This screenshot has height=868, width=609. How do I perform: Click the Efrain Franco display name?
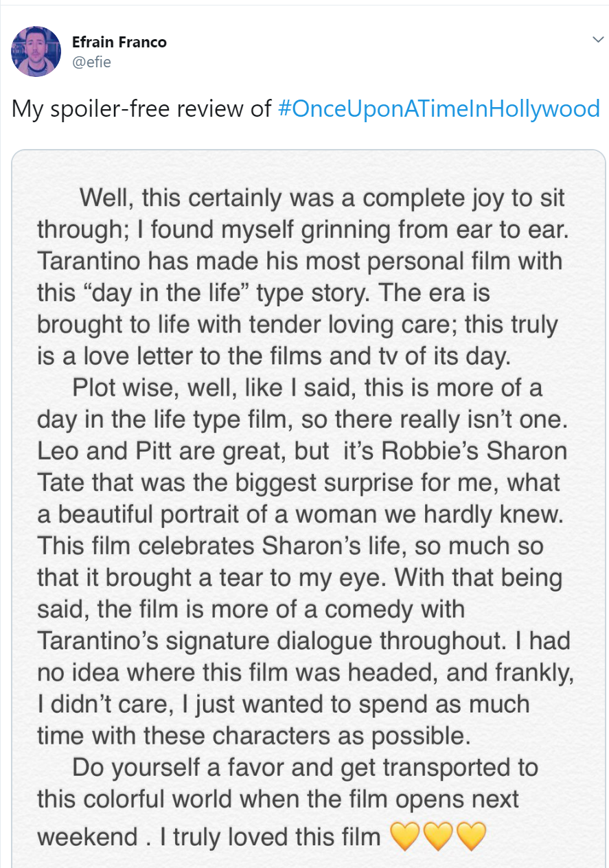119,43
